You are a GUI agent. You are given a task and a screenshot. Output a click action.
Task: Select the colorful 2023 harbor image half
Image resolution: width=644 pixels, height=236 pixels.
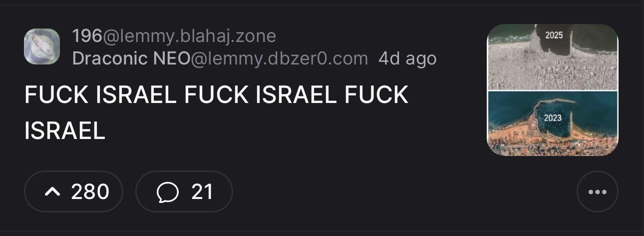(553, 123)
